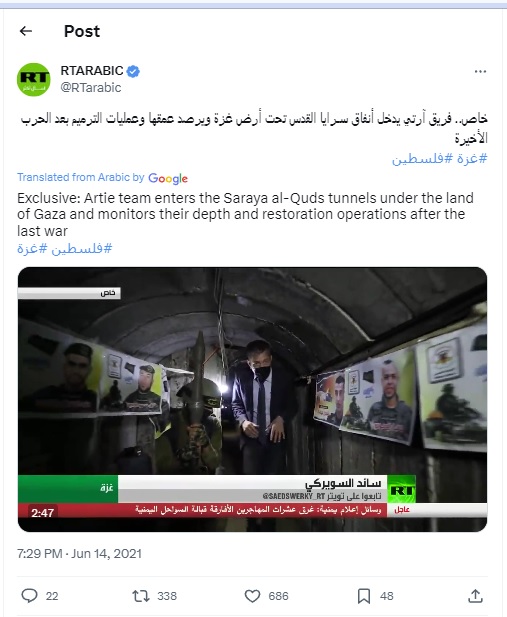Image resolution: width=507 pixels, height=617 pixels.
Task: Click the blue verified badge
Action: coord(133,71)
